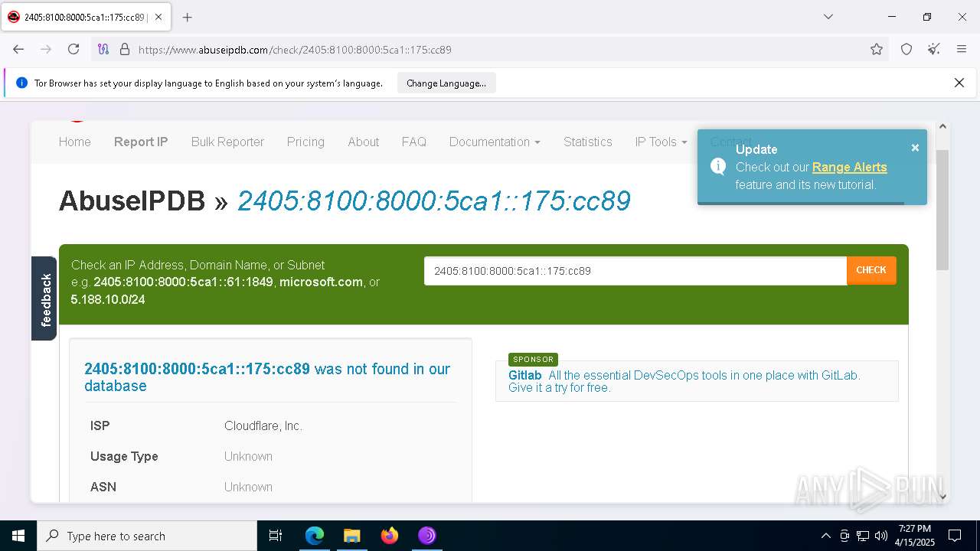Click the network tray icon
980x551 pixels.
(x=863, y=536)
